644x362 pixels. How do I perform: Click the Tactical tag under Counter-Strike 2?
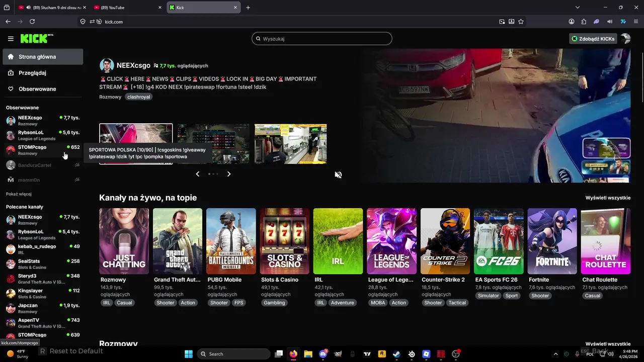457,303
